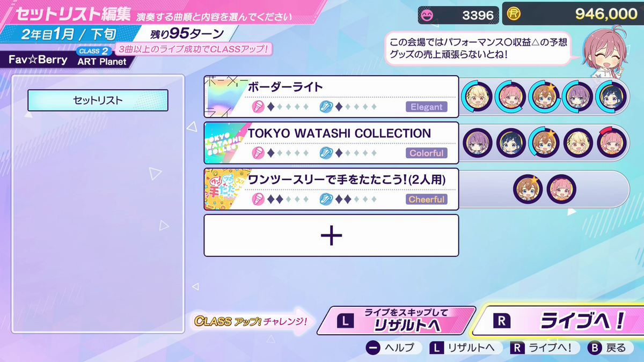This screenshot has width=644, height=362.
Task: Select the starred idol in the two-member row
Action: click(528, 189)
